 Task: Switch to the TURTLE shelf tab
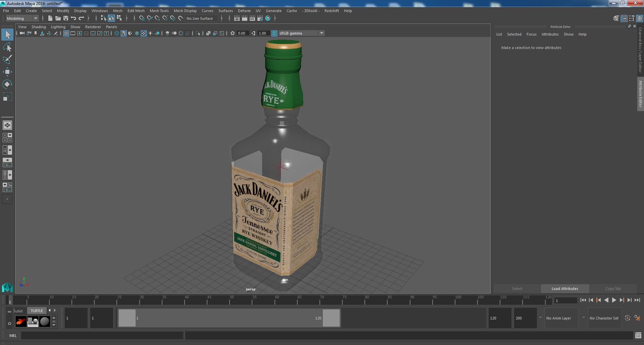tap(37, 311)
